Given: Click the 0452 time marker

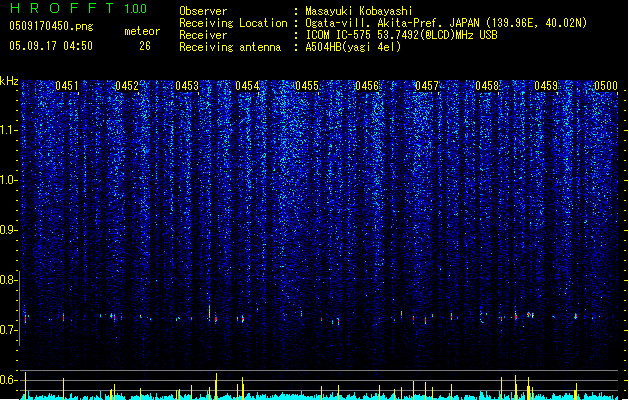Looking at the screenshot, I should (127, 86).
